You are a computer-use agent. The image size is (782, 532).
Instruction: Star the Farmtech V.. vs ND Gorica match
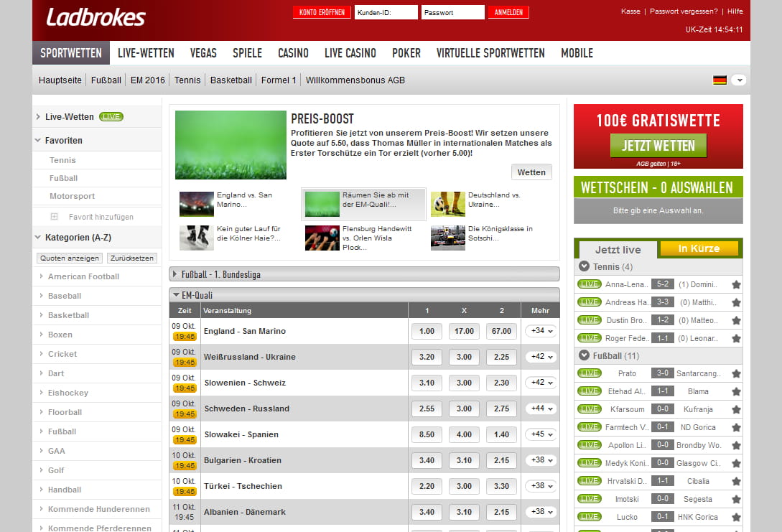[736, 427]
